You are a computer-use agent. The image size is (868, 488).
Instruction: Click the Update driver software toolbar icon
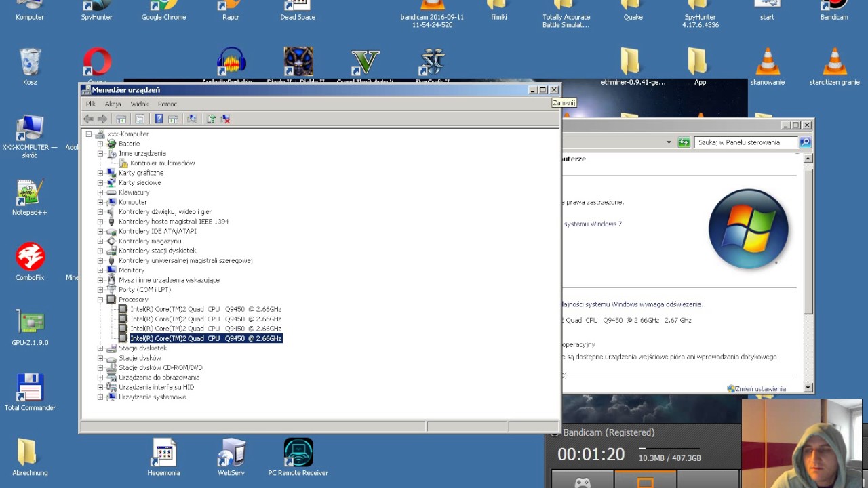(211, 119)
